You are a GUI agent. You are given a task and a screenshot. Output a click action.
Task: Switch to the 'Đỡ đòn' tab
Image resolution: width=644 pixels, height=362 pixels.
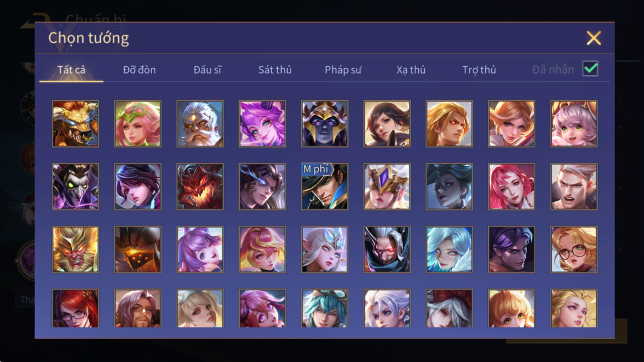139,70
